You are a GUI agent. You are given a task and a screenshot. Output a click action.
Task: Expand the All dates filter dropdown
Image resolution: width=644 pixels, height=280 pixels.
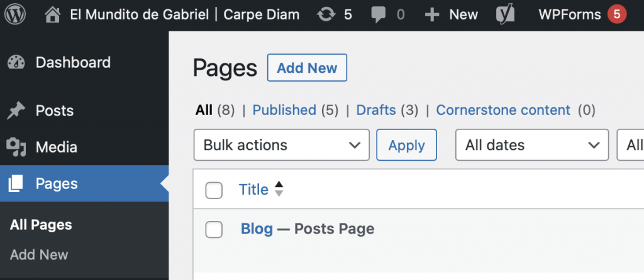[x=531, y=145]
